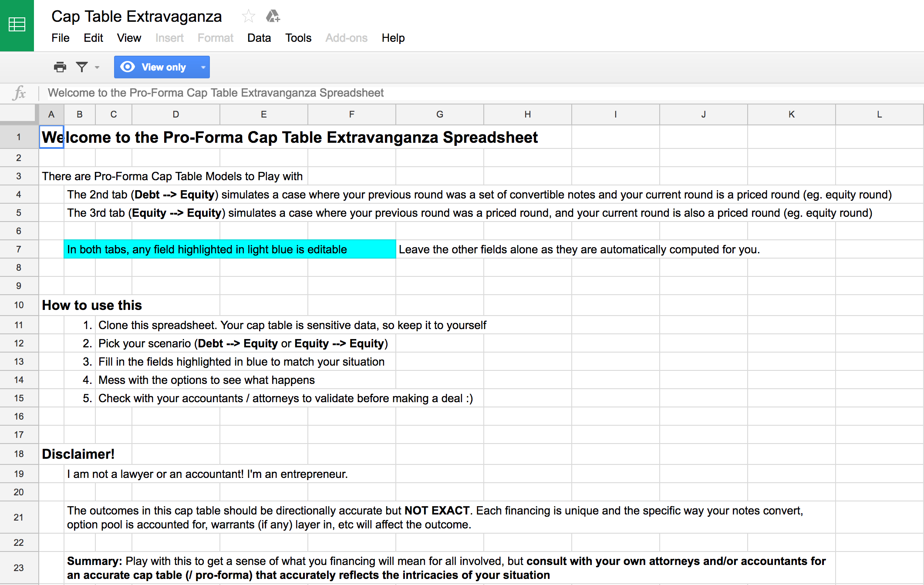This screenshot has width=924, height=585.
Task: Click the filter funnel icon
Action: coord(82,67)
